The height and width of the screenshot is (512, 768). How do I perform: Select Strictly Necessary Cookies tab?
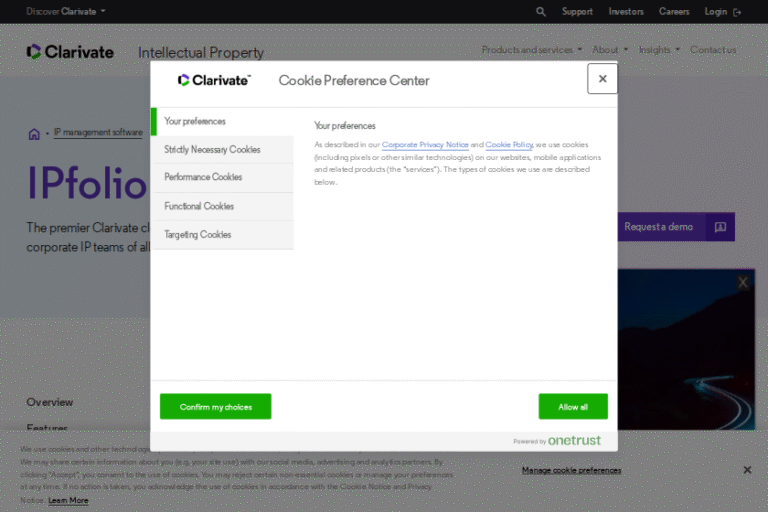pos(222,149)
